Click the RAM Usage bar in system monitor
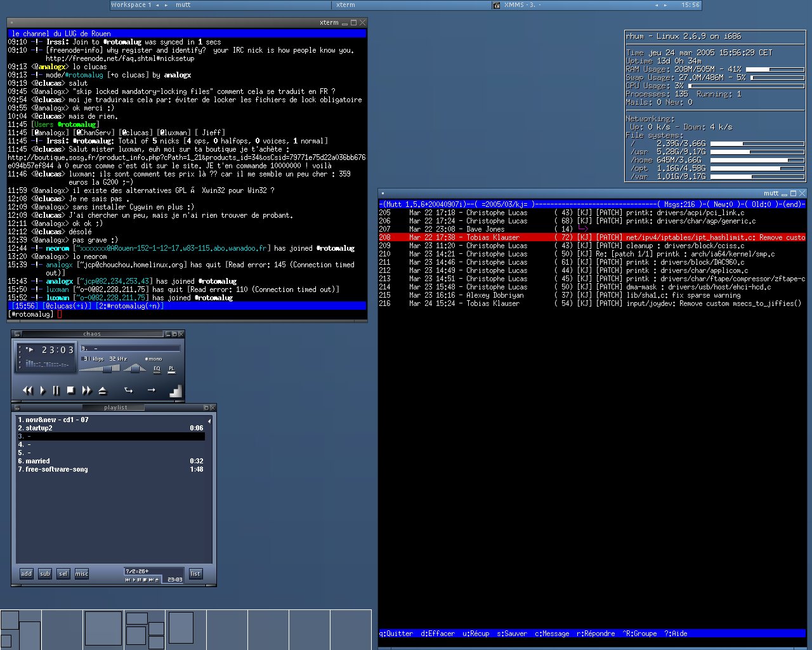Viewport: 812px width, 650px height. pyautogui.click(x=775, y=69)
